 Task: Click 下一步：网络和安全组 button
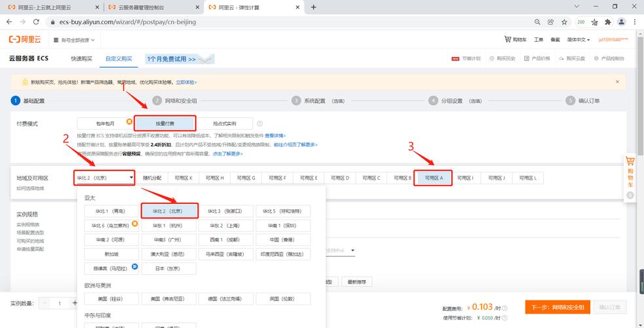tap(558, 307)
